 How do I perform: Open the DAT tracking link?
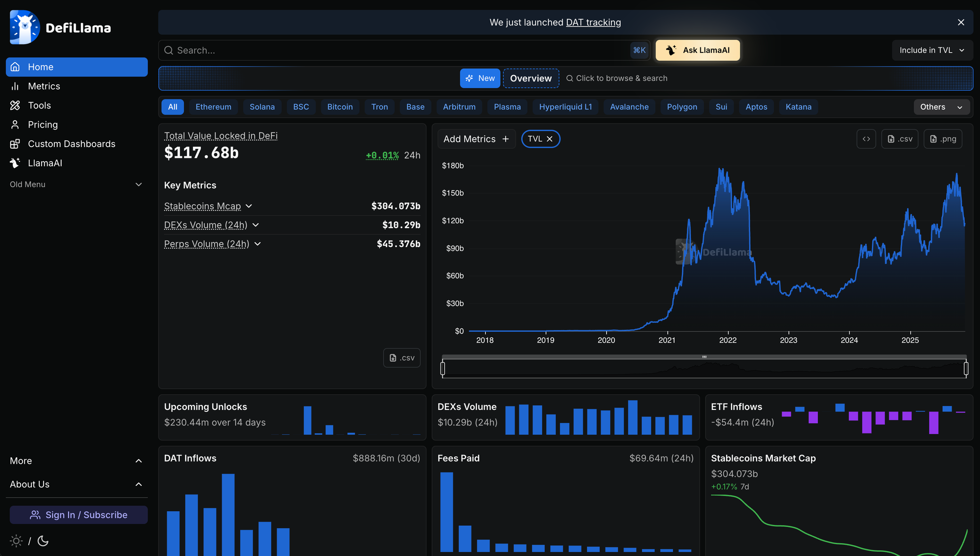pos(593,22)
